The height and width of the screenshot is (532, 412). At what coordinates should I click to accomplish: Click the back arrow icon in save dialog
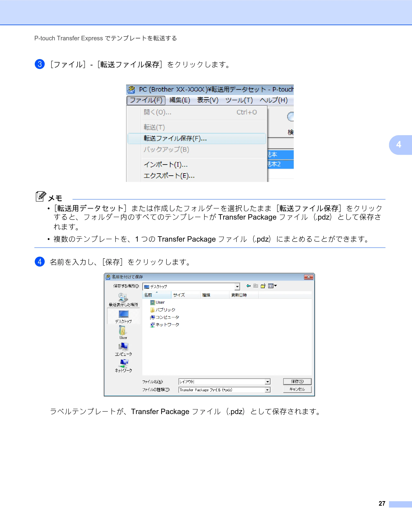(x=248, y=286)
